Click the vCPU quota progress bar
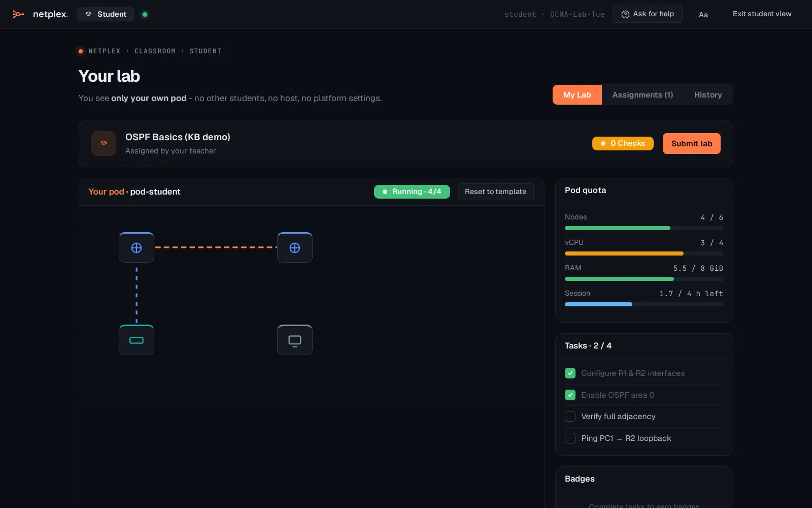812x508 pixels. pos(644,253)
